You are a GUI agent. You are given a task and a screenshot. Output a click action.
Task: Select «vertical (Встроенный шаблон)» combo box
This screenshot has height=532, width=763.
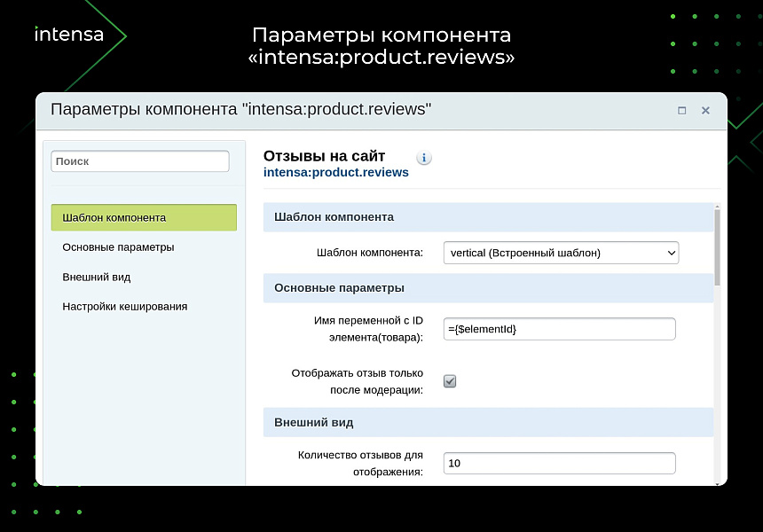[560, 253]
